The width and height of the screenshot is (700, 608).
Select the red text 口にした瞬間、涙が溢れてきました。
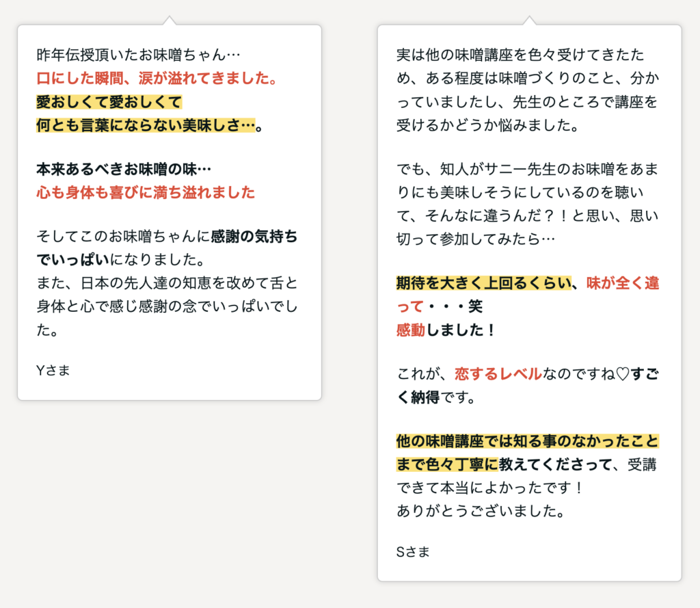coord(158,78)
